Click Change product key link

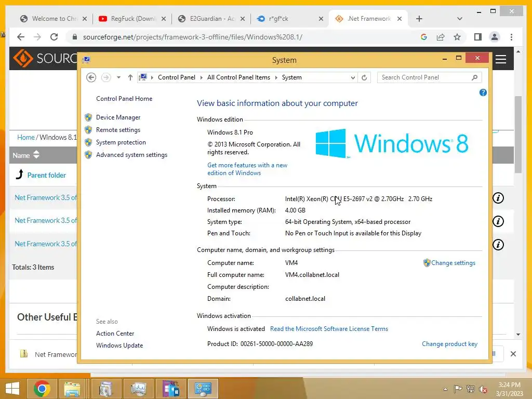pyautogui.click(x=449, y=344)
